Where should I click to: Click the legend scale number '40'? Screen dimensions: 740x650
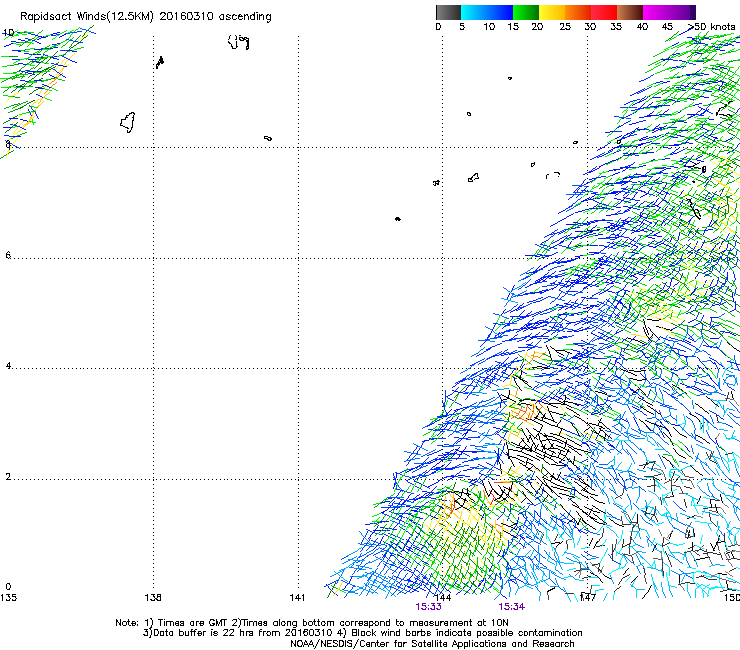pos(642,27)
